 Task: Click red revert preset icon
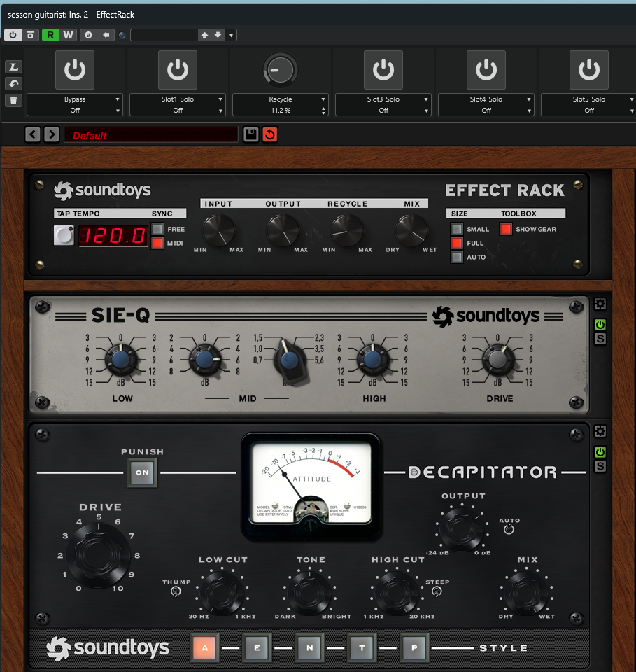coord(270,134)
